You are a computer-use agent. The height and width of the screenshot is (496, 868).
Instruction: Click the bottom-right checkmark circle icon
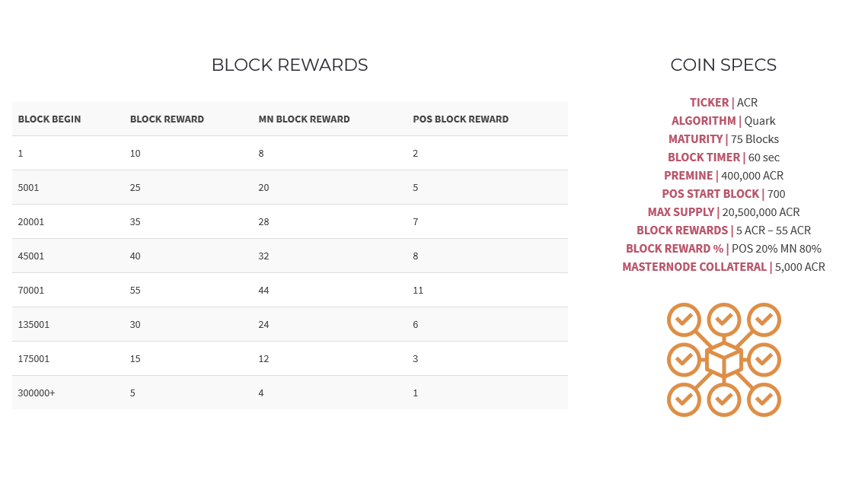pos(764,400)
